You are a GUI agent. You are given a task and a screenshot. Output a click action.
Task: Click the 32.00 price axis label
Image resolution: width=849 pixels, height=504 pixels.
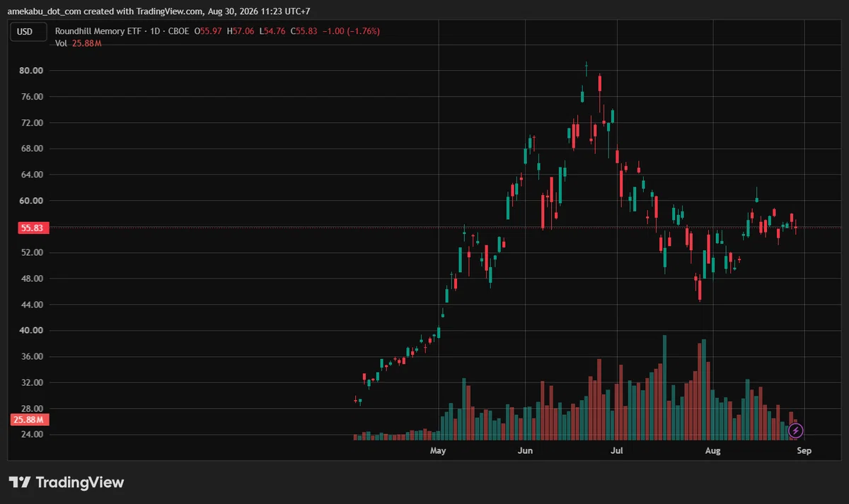32,382
